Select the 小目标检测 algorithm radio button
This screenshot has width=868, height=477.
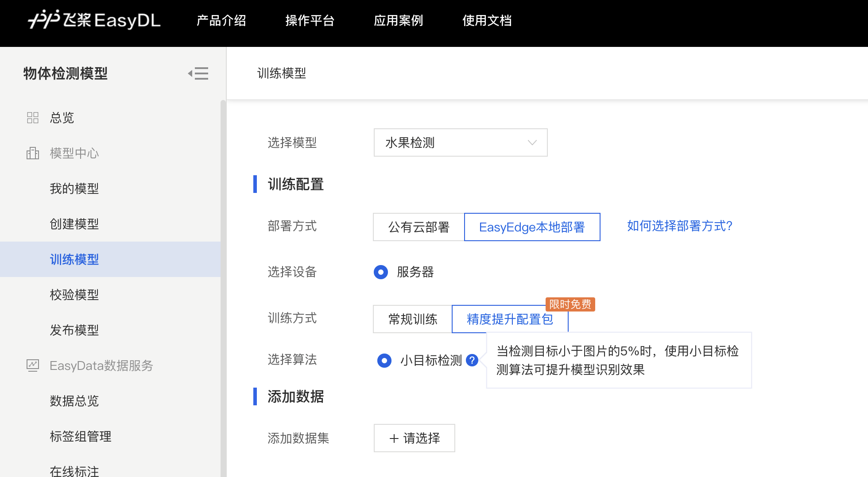coord(384,361)
